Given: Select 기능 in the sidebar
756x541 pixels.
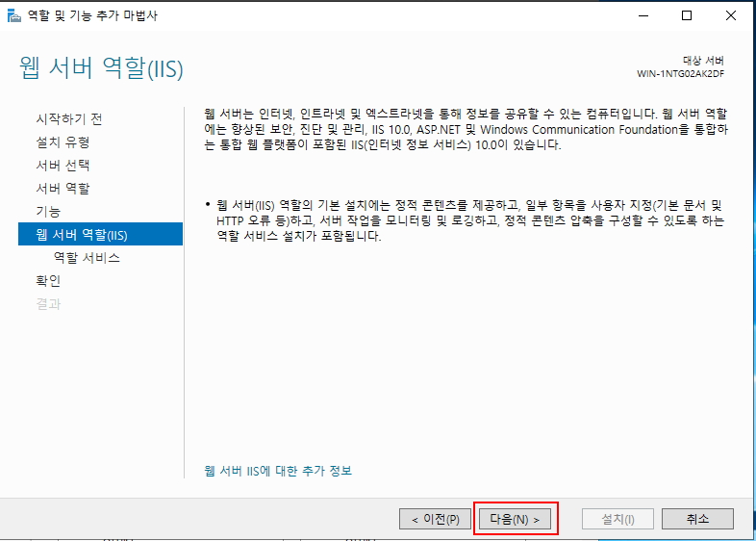Looking at the screenshot, I should (47, 211).
